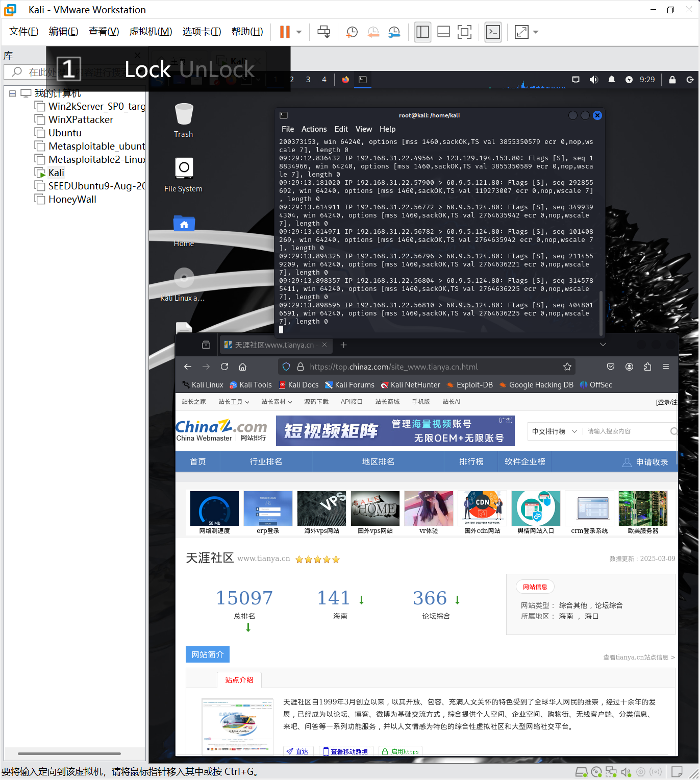This screenshot has height=780, width=700.
Task: Click the Kali panel lock screen icon
Action: 672,80
